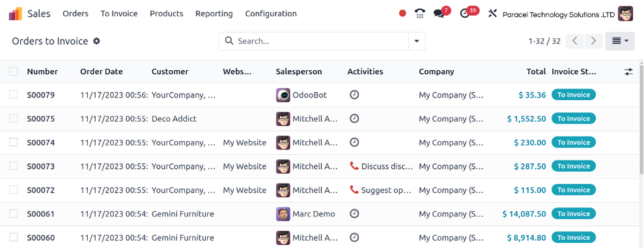Click Suggest op... activity text

pyautogui.click(x=386, y=190)
